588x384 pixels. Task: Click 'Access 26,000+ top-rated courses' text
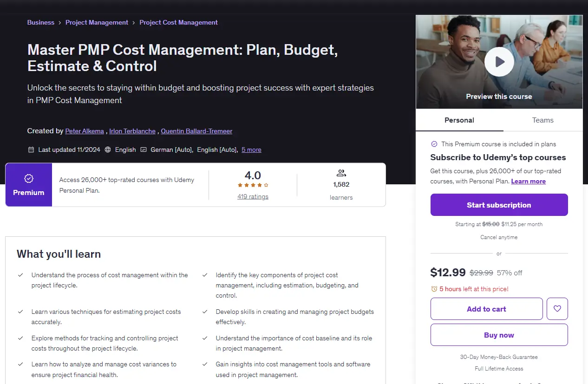127,185
